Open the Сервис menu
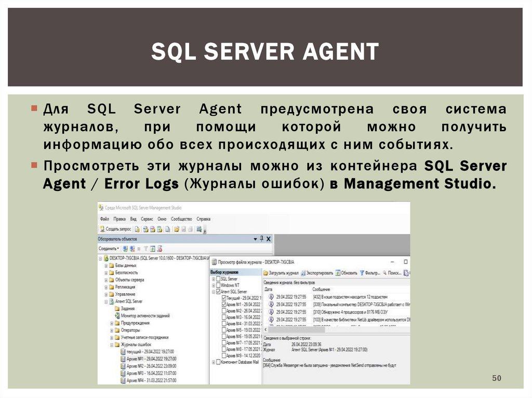This screenshot has height=398, width=532. 147,219
